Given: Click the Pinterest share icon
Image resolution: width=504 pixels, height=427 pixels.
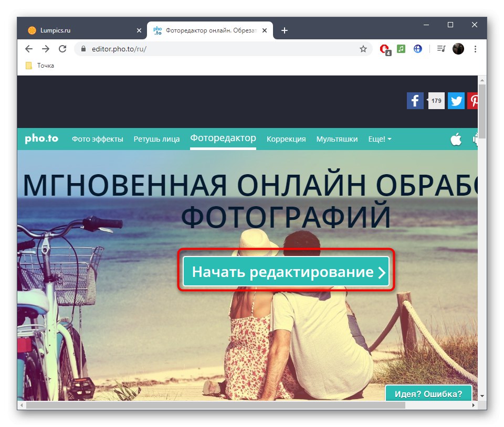Looking at the screenshot, I should [x=474, y=100].
